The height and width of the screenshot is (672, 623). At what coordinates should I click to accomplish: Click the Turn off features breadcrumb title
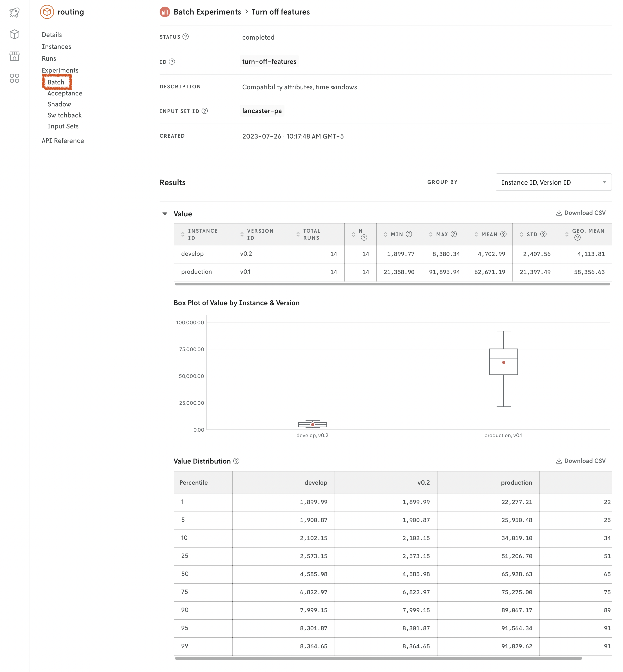pos(281,12)
